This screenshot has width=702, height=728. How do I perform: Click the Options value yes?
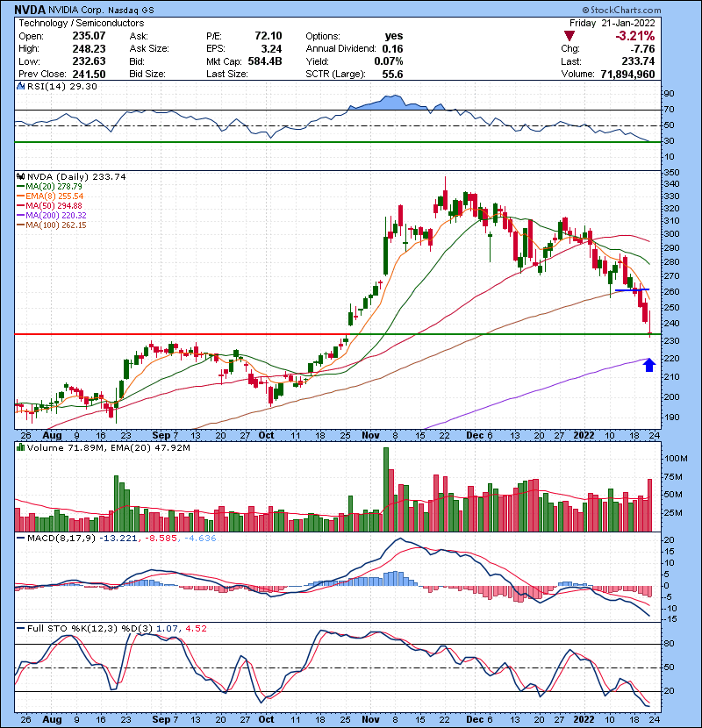pyautogui.click(x=393, y=36)
